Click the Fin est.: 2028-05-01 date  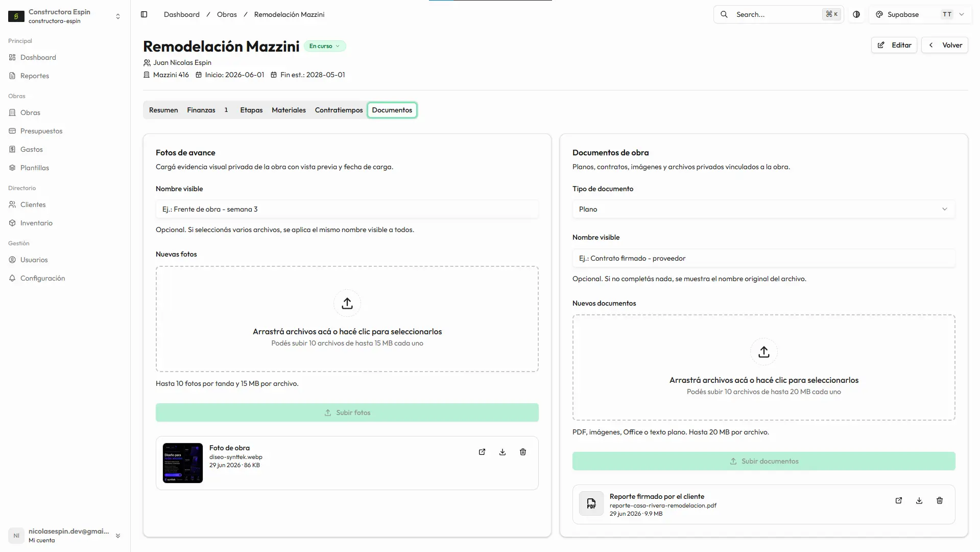point(313,75)
